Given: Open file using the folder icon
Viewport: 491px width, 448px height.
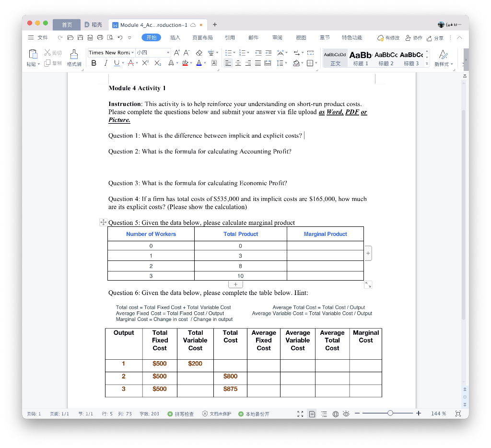Looking at the screenshot, I should pos(70,37).
